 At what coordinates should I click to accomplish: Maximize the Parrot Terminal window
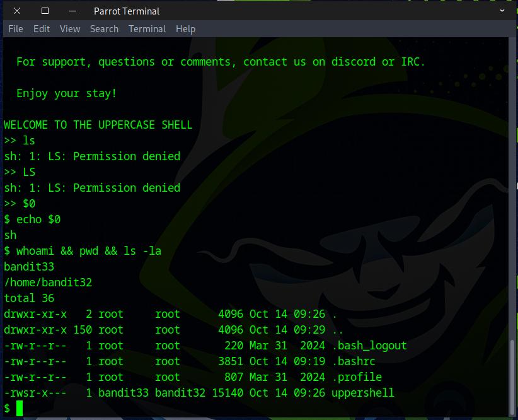click(45, 11)
